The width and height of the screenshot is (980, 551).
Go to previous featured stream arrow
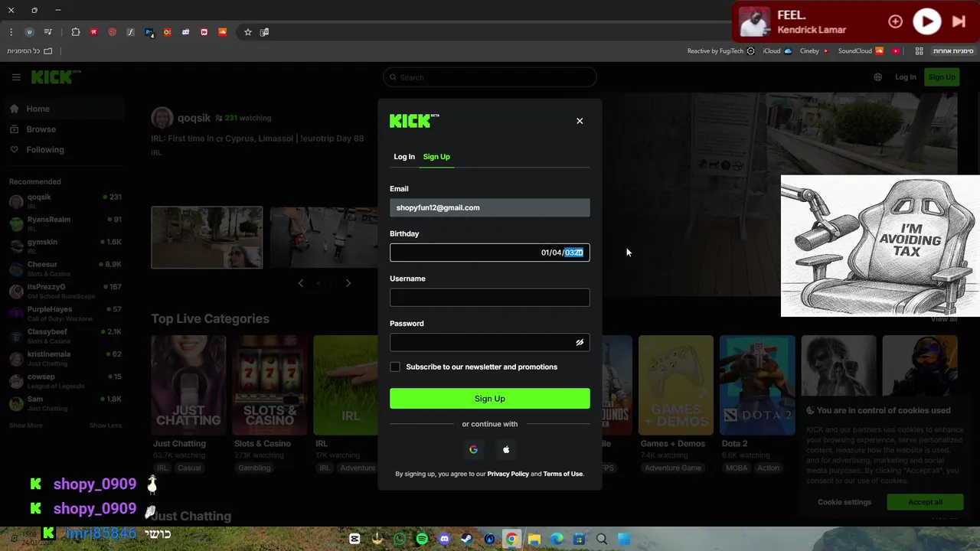(300, 283)
